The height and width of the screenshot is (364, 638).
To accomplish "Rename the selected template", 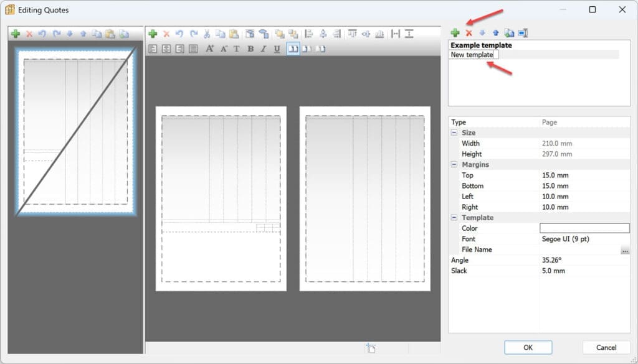I will click(523, 34).
